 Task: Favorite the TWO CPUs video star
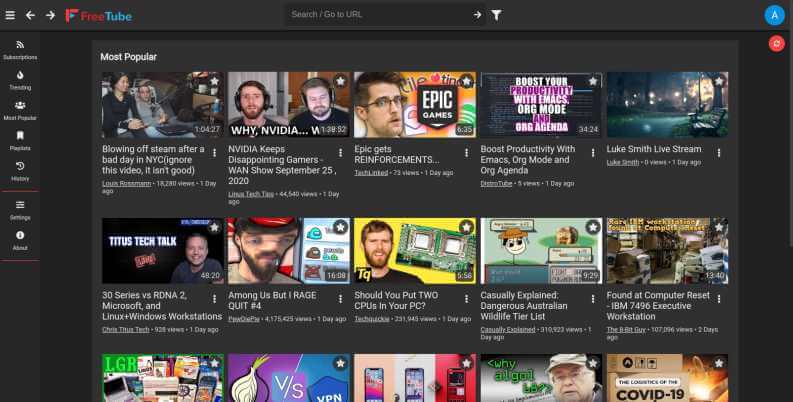coord(466,227)
